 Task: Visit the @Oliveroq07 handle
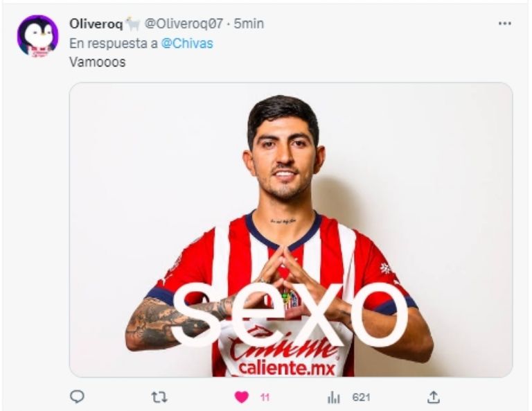(184, 24)
